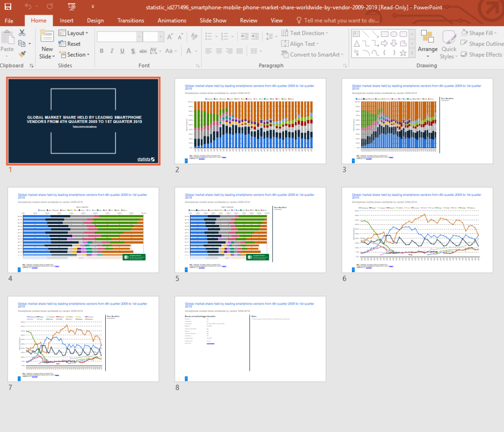Click the New Slide button
Viewport: 504px width, 432px height.
pyautogui.click(x=47, y=45)
